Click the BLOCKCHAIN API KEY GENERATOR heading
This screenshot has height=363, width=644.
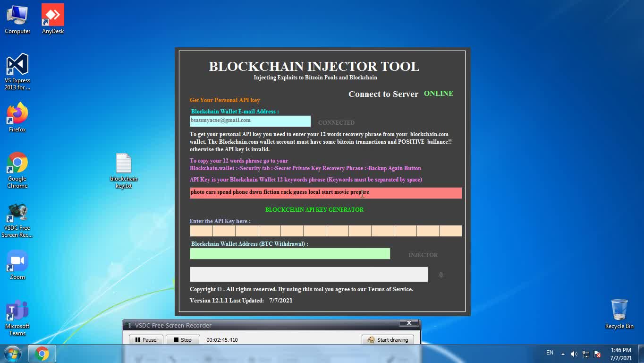coord(314,209)
